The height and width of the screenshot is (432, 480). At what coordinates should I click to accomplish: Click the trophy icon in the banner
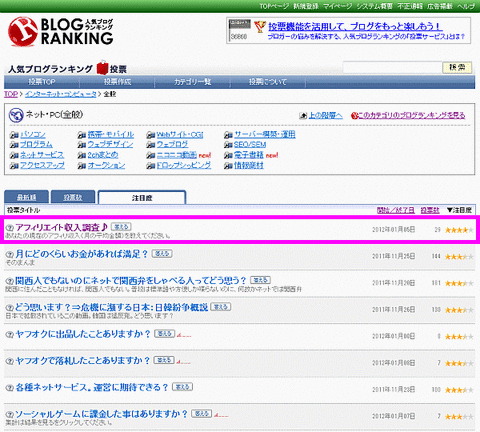pyautogui.click(x=259, y=27)
